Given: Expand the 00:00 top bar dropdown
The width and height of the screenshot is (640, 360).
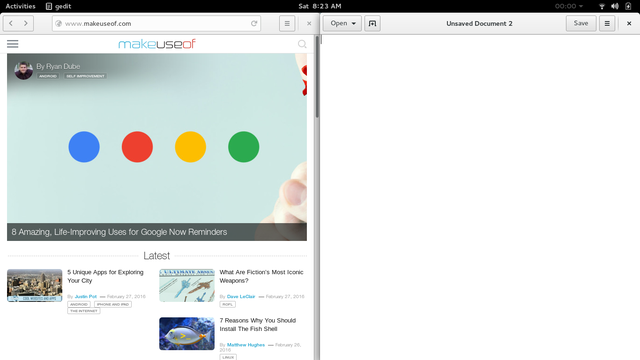Looking at the screenshot, I should 569,6.
